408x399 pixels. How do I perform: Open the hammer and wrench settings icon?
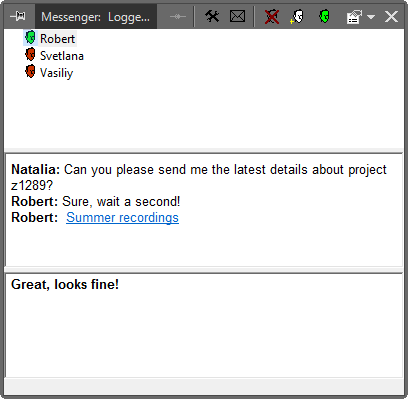coord(212,16)
